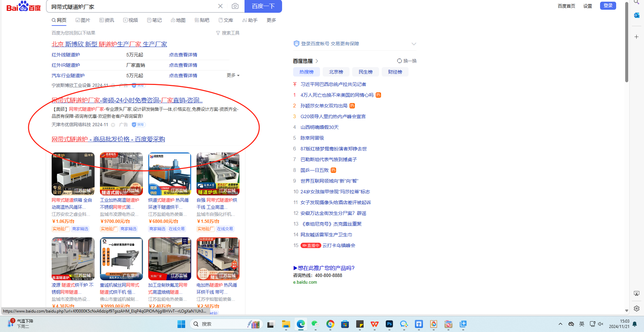Click the e.baidu.com link
Screen dimensions: 644x332
(x=305, y=282)
